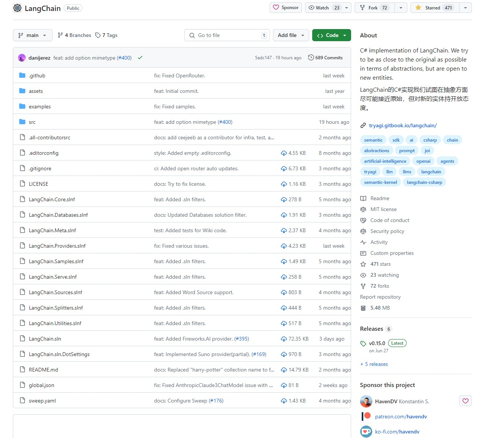Click the .editorconfig file icon
The width and height of the screenshot is (504, 438).
[22, 153]
